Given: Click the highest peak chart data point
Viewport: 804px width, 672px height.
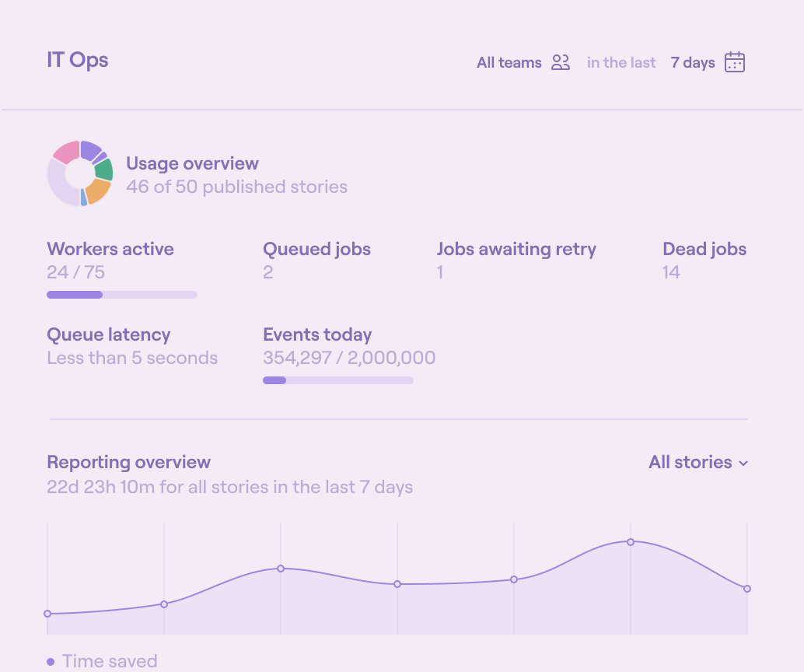Looking at the screenshot, I should [x=631, y=542].
